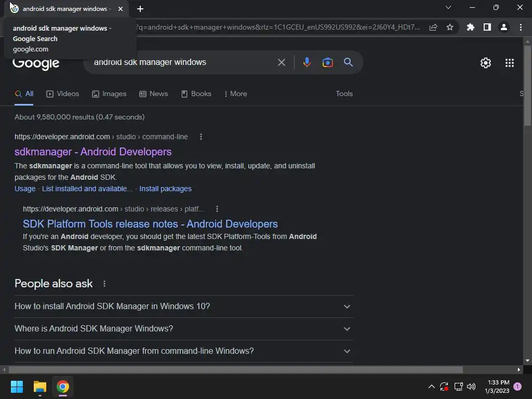This screenshot has height=399, width=532.
Task: Expand How to run SDK Manager command-line question
Action: [x=183, y=351]
